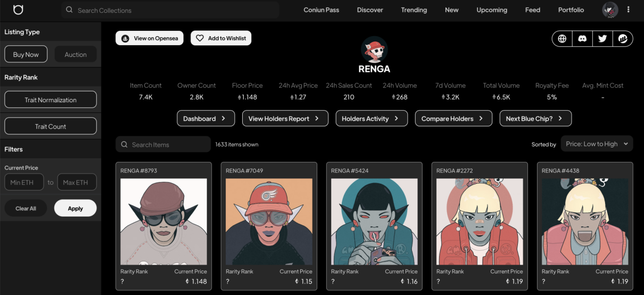Click the RENGA #8793 title text
Screen dimensions: 644x295
[x=138, y=171]
